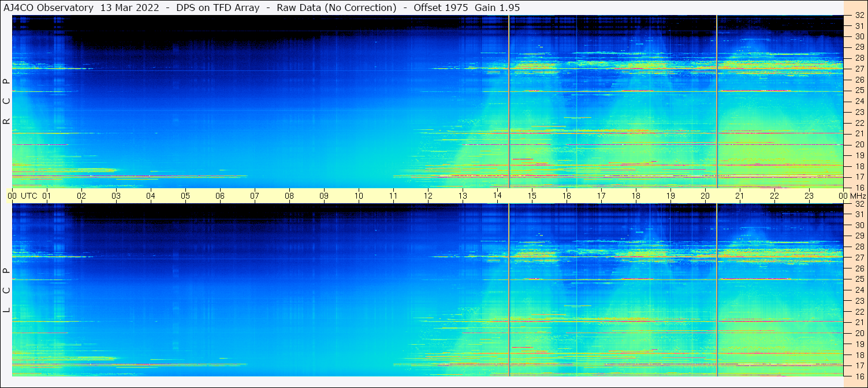Click the 29 MHz tick of LCP panel
The height and width of the screenshot is (388, 868).
pyautogui.click(x=859, y=236)
